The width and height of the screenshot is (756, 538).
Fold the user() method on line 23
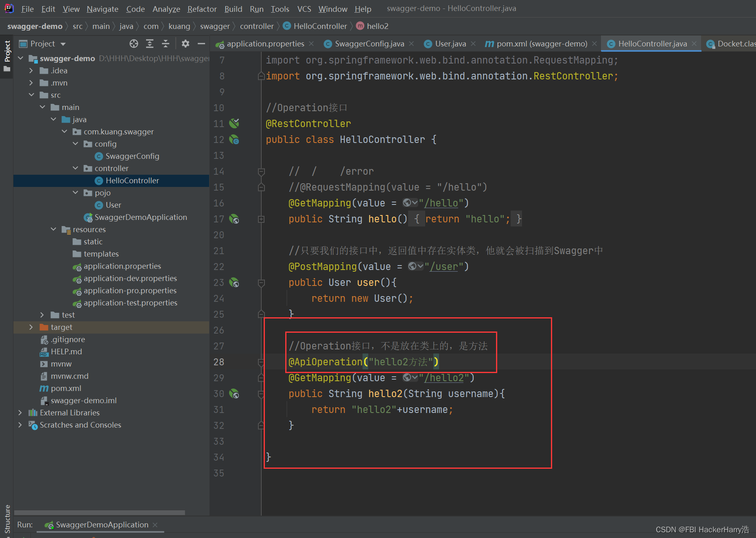click(x=261, y=283)
